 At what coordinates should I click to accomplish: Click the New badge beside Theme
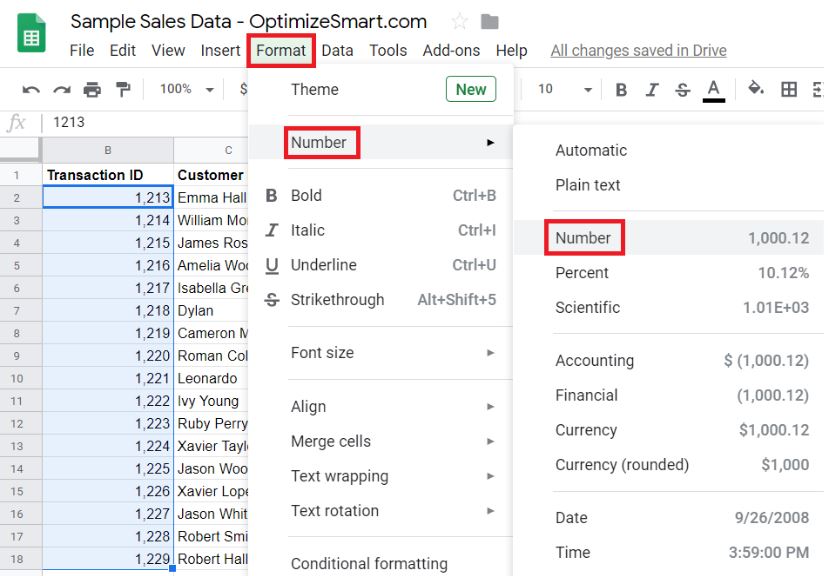[x=471, y=89]
